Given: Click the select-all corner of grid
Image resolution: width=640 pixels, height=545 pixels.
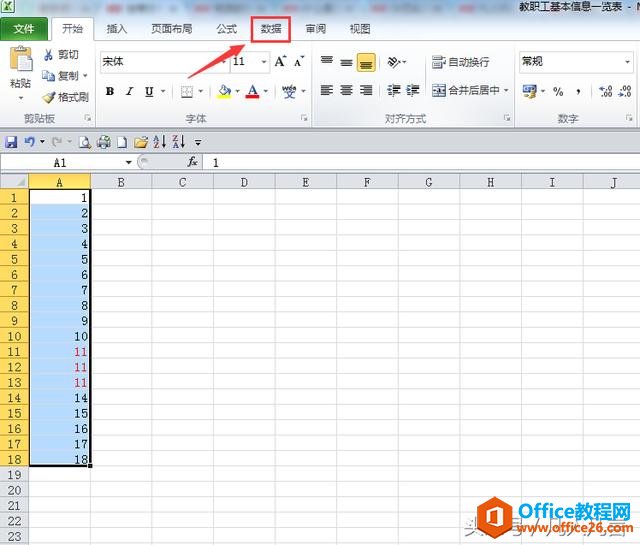Looking at the screenshot, I should tap(14, 182).
